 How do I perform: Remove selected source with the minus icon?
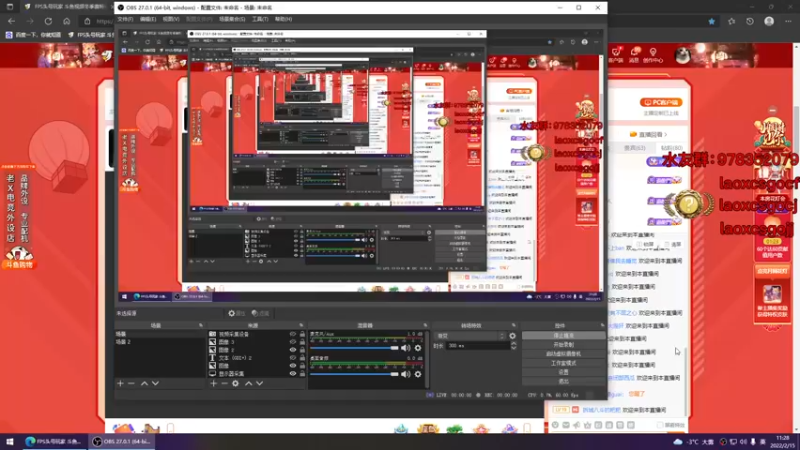(224, 383)
